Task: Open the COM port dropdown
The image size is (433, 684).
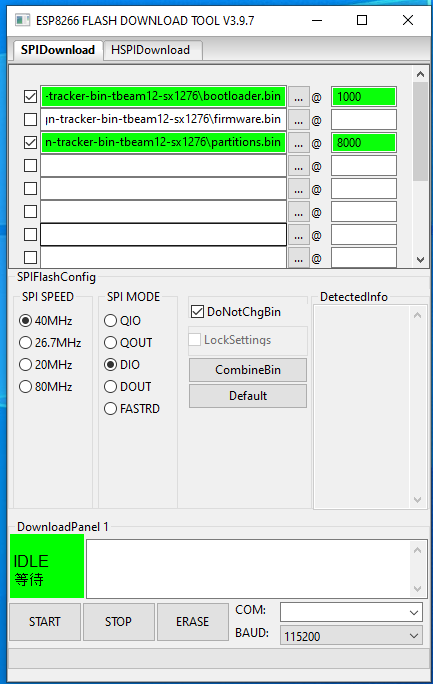Action: tap(351, 612)
